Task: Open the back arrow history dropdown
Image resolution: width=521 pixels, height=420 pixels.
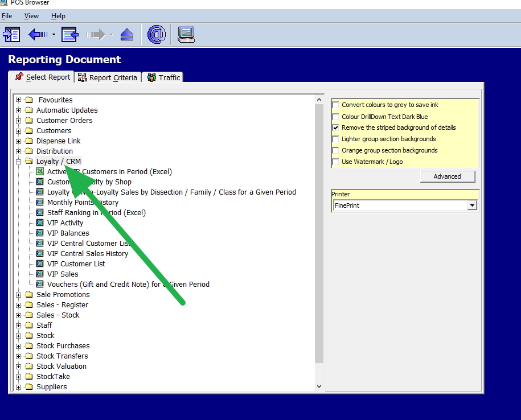Action: point(54,34)
